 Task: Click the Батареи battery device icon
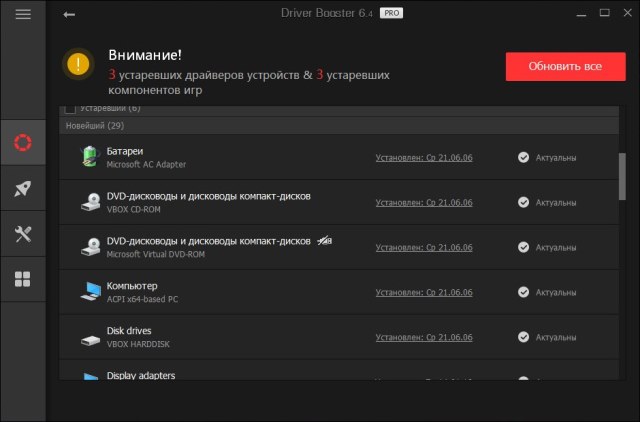coord(88,157)
